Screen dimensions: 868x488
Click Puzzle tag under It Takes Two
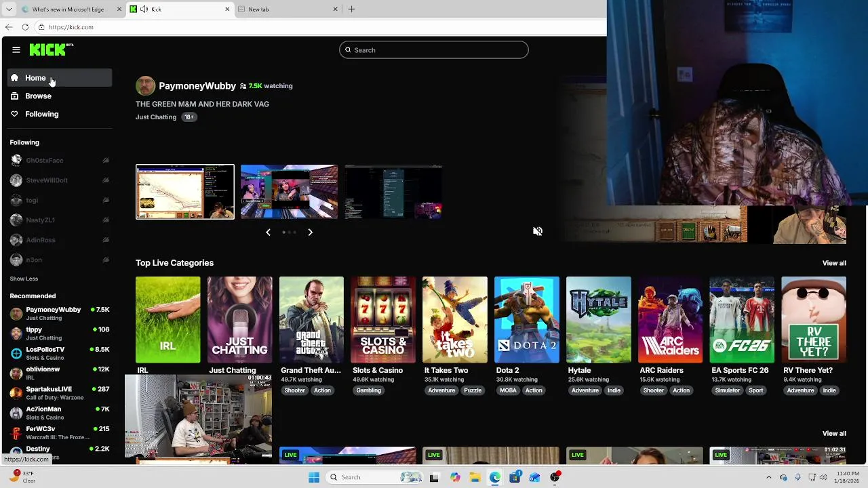[x=473, y=390]
